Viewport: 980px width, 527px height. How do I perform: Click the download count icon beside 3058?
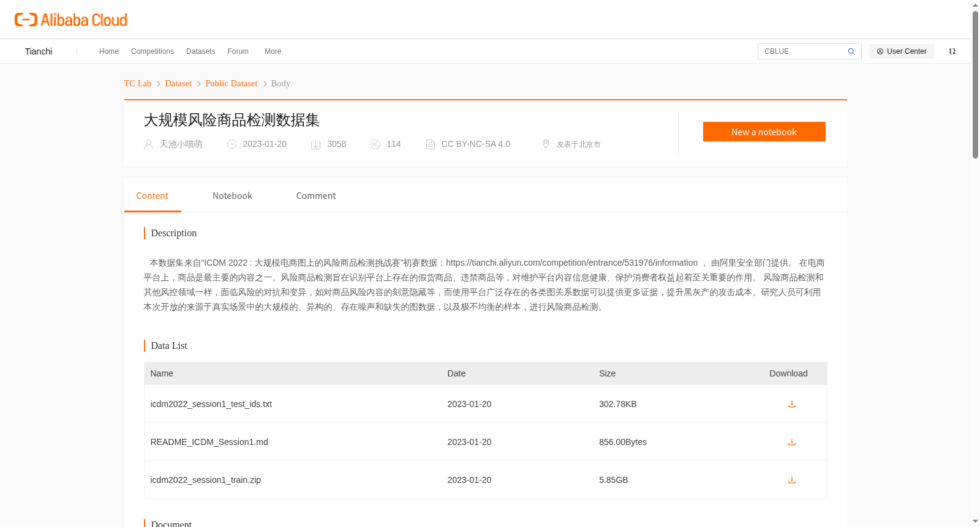(316, 144)
